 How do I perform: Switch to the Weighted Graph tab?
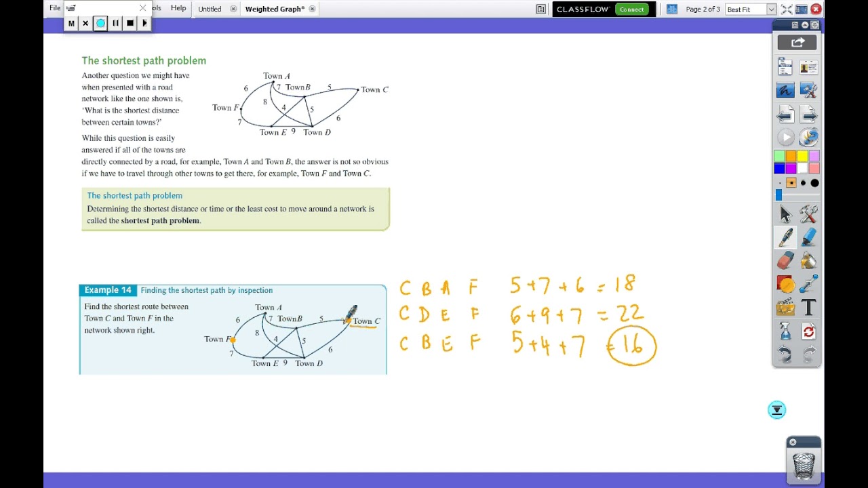pyautogui.click(x=275, y=9)
